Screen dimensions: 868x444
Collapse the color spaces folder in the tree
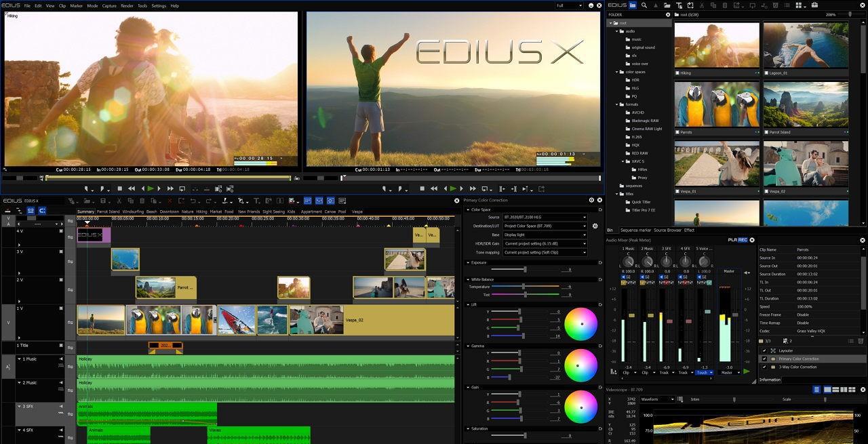point(617,72)
